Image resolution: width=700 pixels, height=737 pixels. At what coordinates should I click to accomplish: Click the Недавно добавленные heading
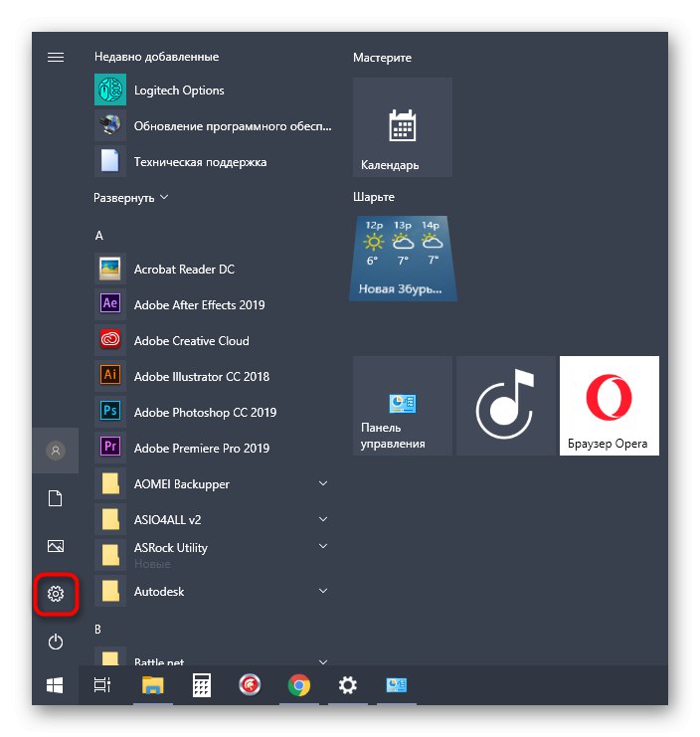point(156,57)
